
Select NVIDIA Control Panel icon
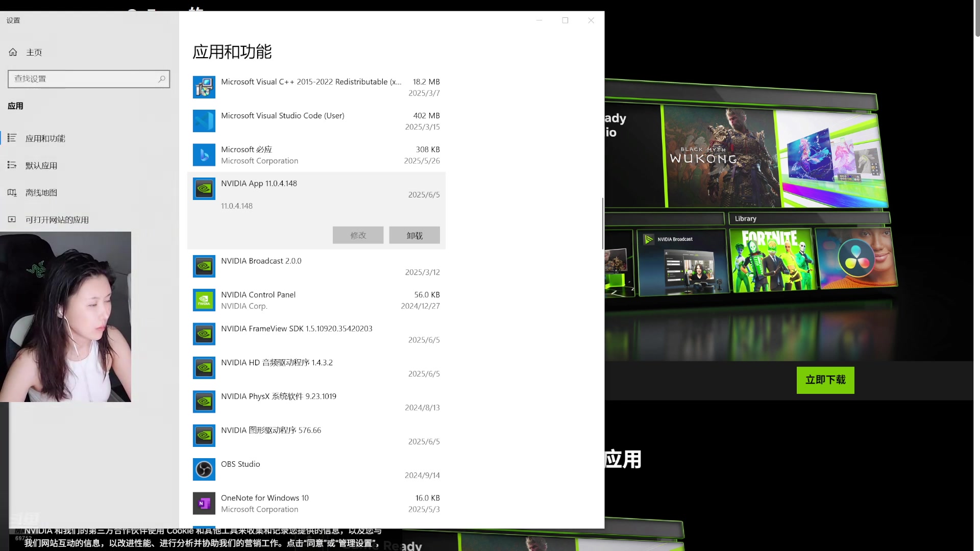tap(204, 300)
